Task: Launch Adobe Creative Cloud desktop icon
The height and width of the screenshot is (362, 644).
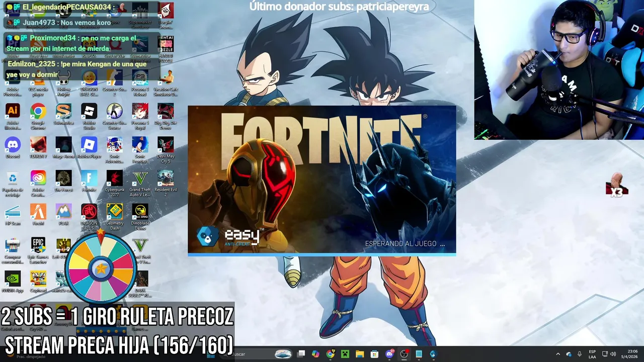Action: coord(38,184)
